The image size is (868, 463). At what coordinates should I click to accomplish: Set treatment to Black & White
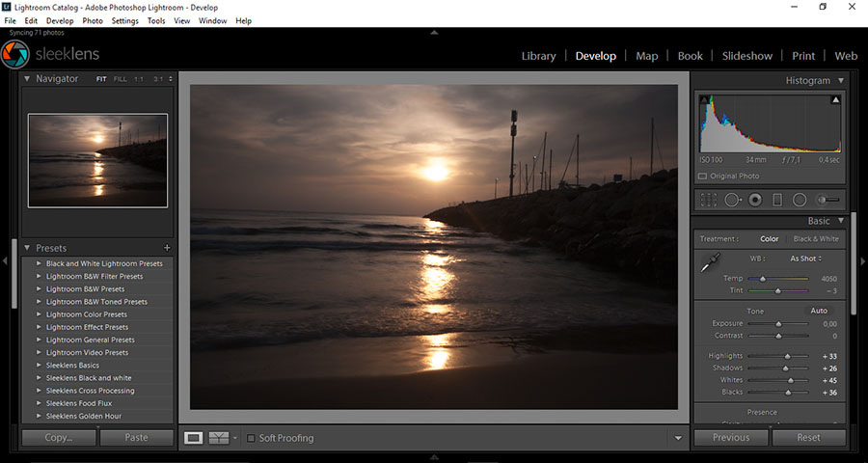tap(815, 239)
